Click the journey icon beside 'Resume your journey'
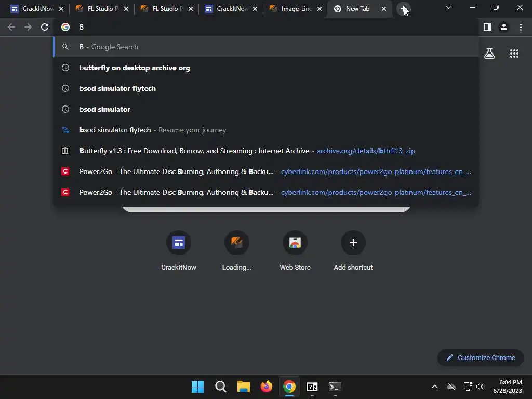The width and height of the screenshot is (532, 399). pos(65,130)
